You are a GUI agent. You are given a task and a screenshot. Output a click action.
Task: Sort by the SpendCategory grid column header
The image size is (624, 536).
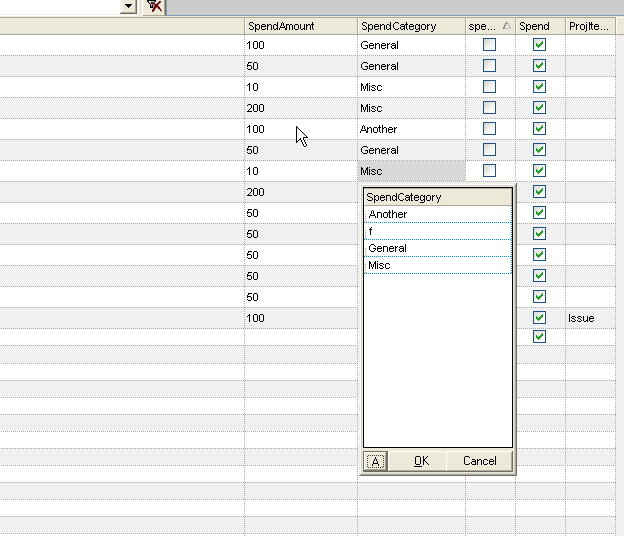click(x=411, y=26)
